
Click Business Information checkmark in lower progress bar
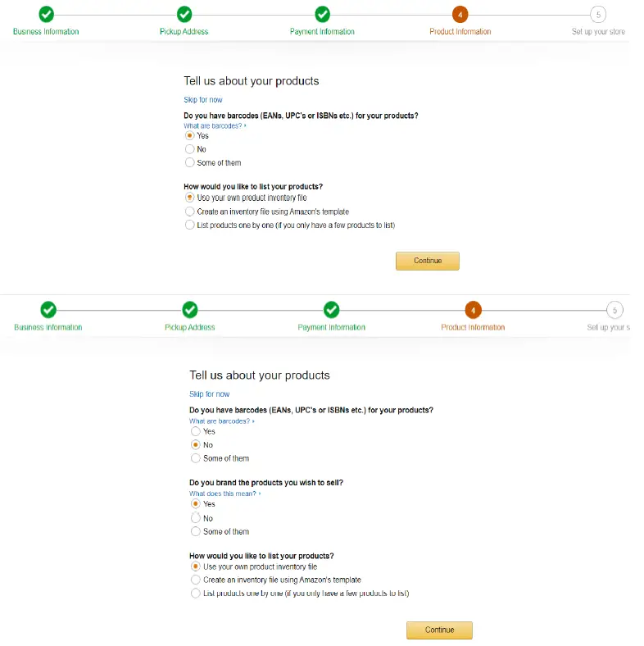48,310
